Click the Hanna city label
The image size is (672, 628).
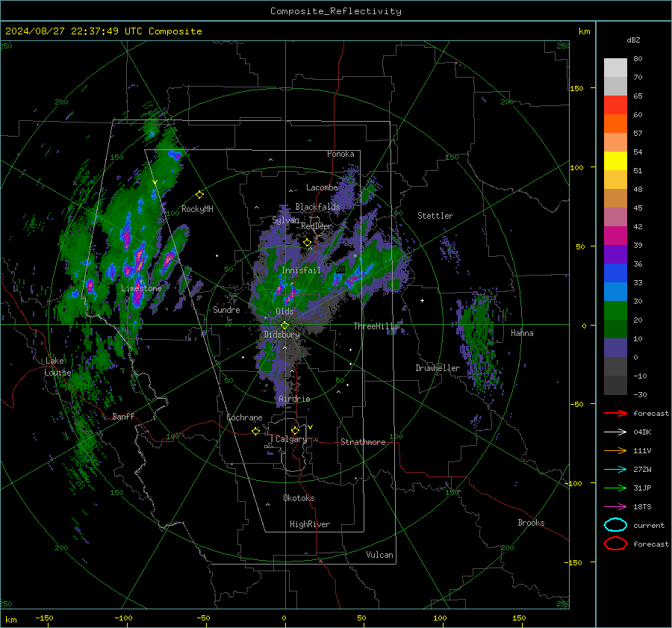pos(522,333)
